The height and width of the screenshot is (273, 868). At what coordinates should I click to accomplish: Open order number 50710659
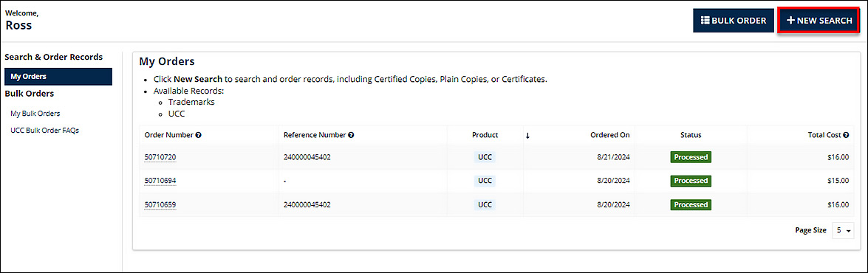tap(160, 204)
